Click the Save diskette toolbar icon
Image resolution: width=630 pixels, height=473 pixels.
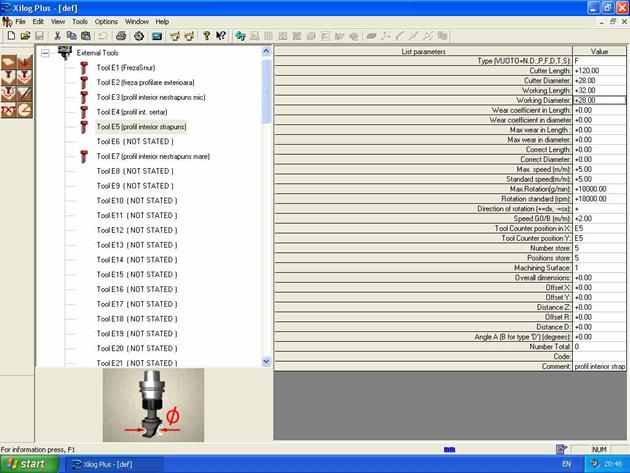(x=39, y=36)
